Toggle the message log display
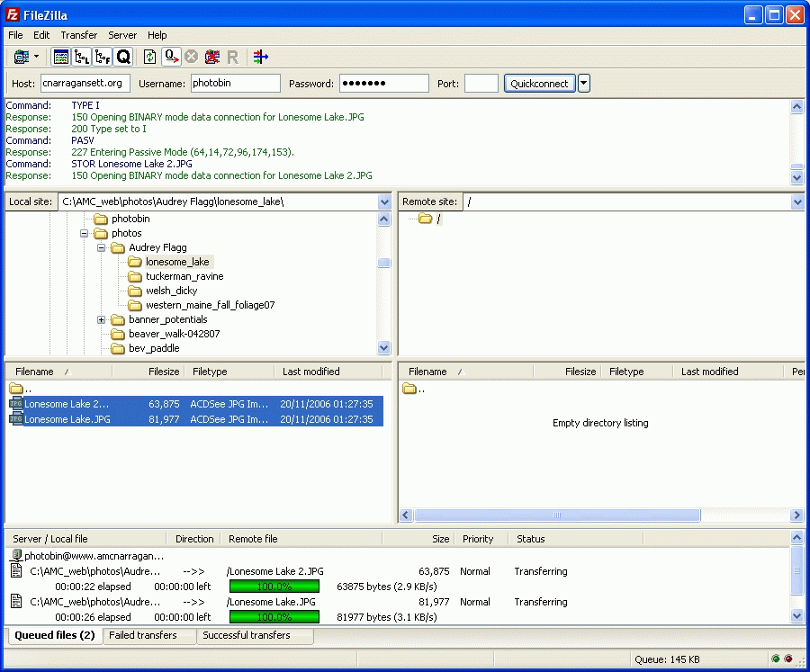The height and width of the screenshot is (672, 810). pyautogui.click(x=61, y=57)
